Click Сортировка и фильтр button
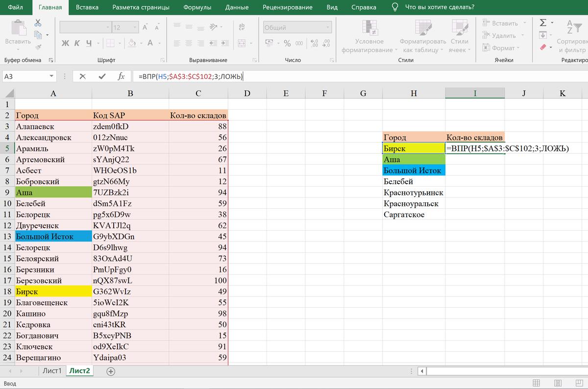 click(x=572, y=36)
